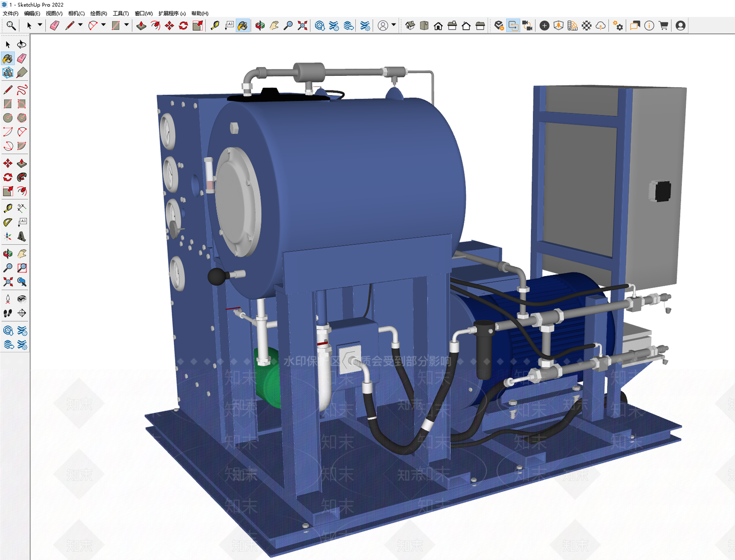Expand the Rectangle shape tool dropdown arrow
Image resolution: width=735 pixels, height=560 pixels.
point(126,25)
